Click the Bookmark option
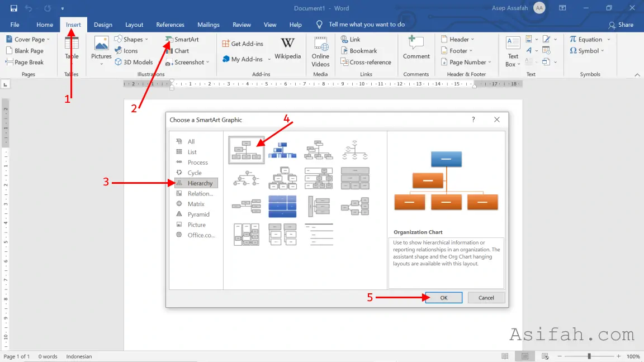The image size is (644, 362). (x=358, y=51)
